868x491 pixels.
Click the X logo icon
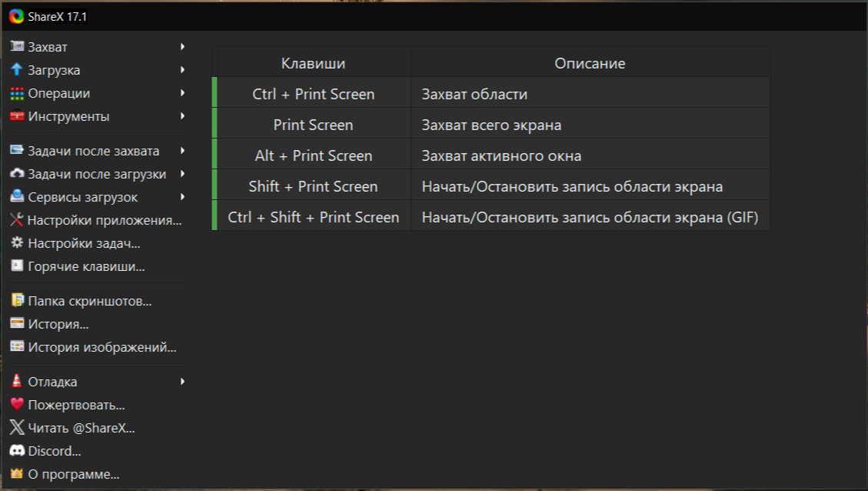pyautogui.click(x=17, y=428)
